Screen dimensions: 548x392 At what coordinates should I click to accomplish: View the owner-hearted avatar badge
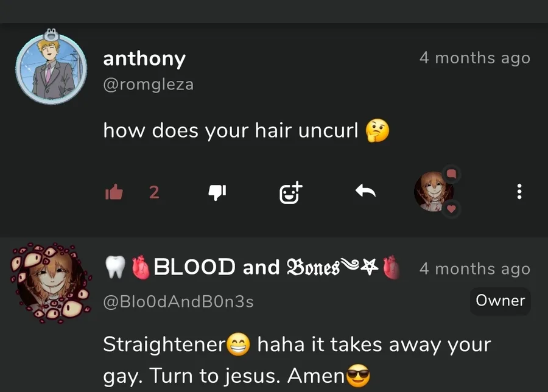pyautogui.click(x=434, y=192)
